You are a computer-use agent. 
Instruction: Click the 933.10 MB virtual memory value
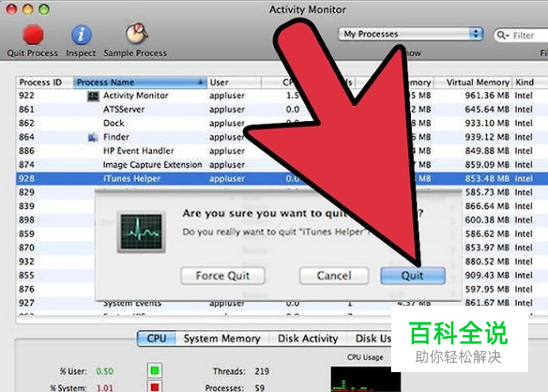[x=487, y=123]
